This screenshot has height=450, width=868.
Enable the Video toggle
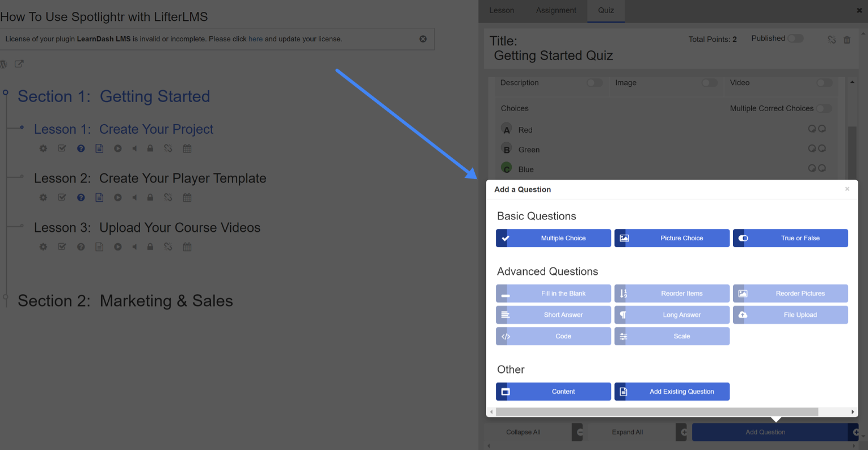[x=824, y=83]
